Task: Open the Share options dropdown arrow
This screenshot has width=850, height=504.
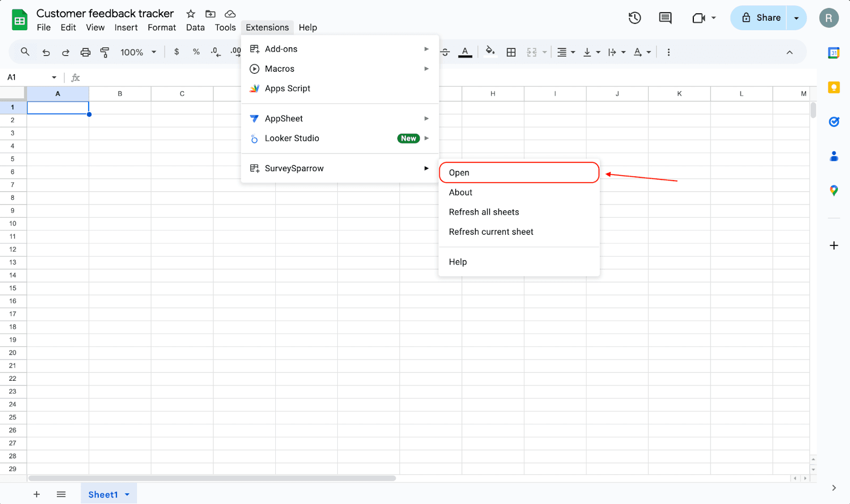Action: click(796, 18)
